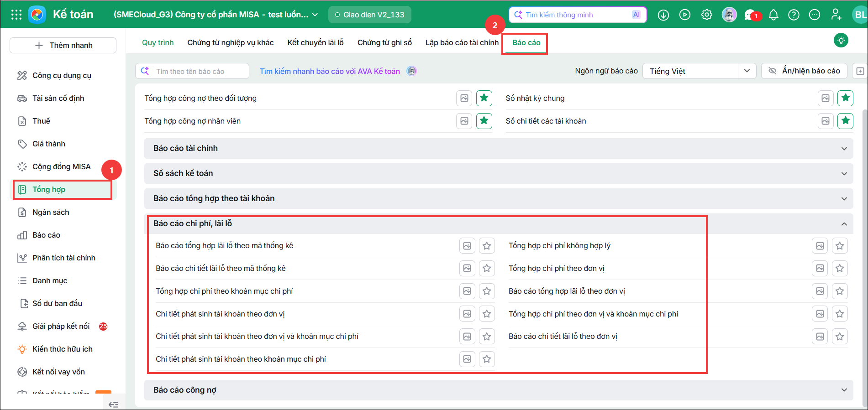Unfavorite Sổ nhật ký chung with the star
Image resolution: width=868 pixels, height=410 pixels.
tap(846, 98)
